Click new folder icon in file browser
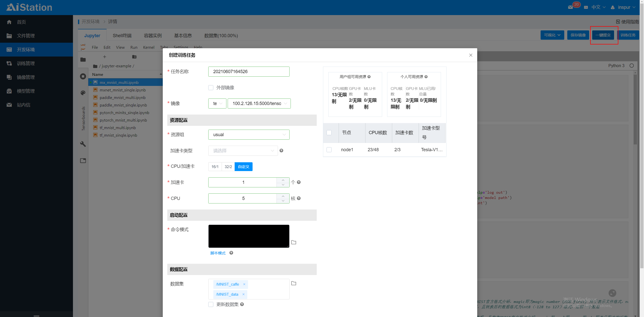The width and height of the screenshot is (644, 317). coord(134,57)
